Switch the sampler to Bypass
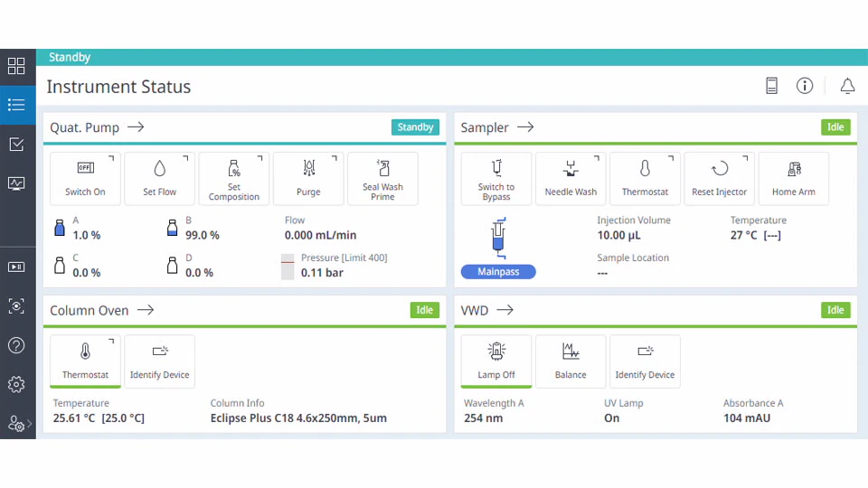This screenshot has height=488, width=868. 496,179
